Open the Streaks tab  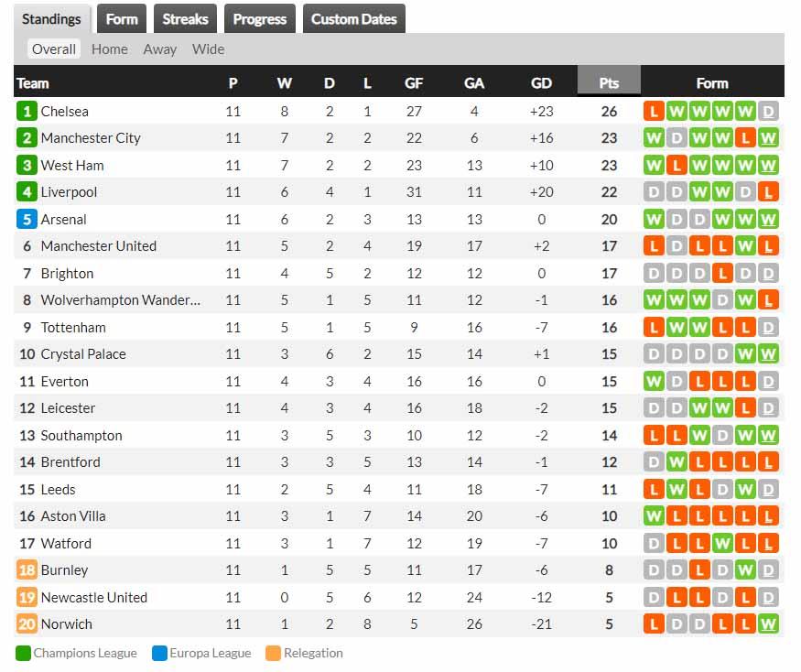point(185,19)
